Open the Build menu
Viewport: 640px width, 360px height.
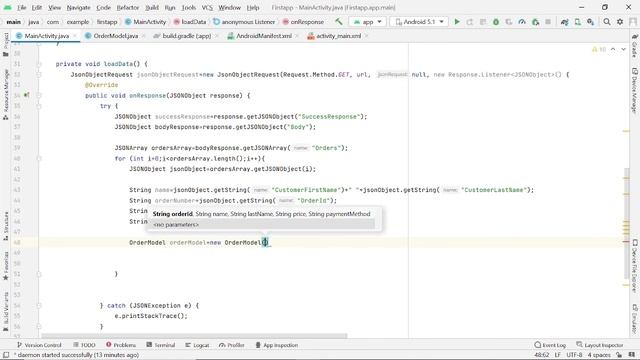[152, 7]
